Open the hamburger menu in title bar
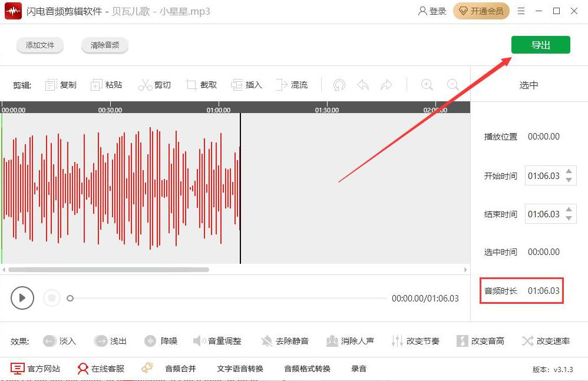Image resolution: width=588 pixels, height=381 pixels. click(521, 11)
